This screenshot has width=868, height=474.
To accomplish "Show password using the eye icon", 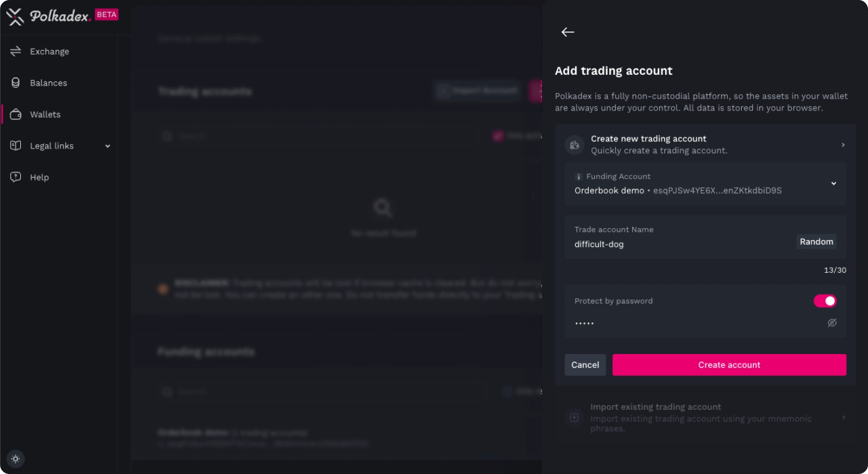I will tap(832, 323).
